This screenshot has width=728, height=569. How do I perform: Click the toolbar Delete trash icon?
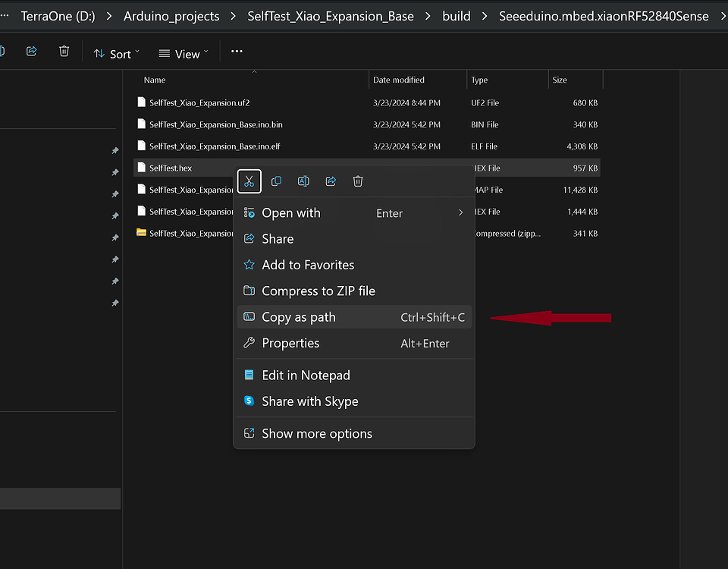(x=64, y=51)
